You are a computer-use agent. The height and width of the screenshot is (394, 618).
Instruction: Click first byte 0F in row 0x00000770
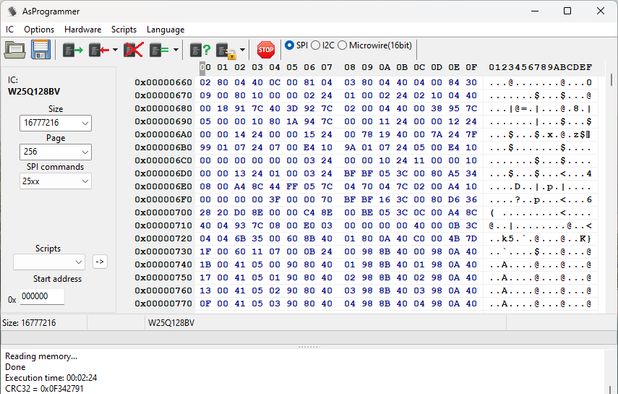click(x=205, y=303)
